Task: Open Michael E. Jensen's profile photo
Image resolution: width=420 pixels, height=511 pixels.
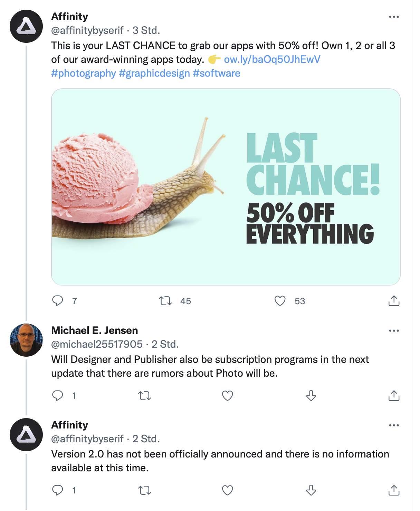Action: [x=26, y=340]
